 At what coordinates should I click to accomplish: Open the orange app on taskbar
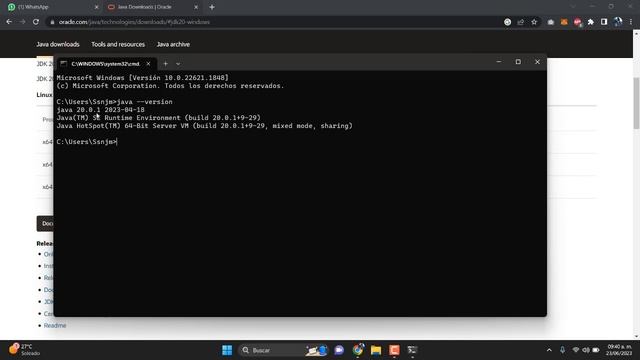[394, 350]
